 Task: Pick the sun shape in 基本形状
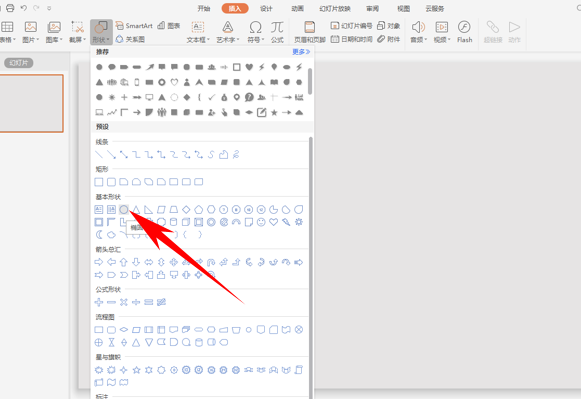[x=299, y=222]
